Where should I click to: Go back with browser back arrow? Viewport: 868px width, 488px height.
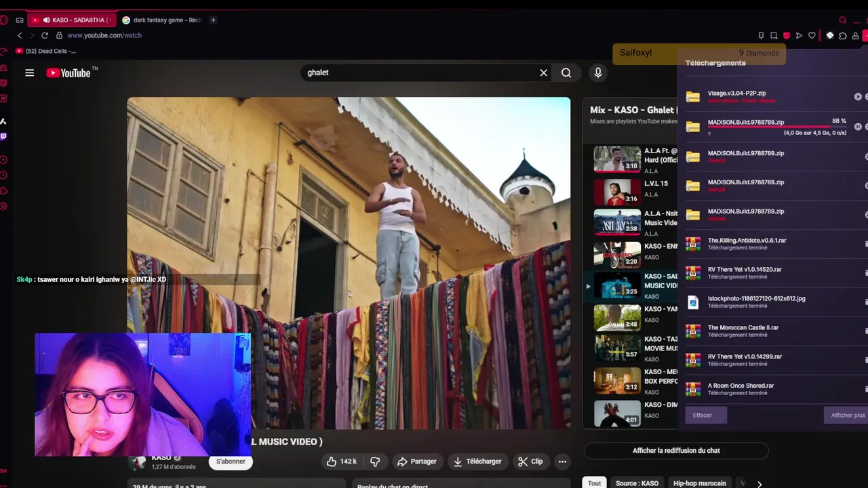coord(20,35)
